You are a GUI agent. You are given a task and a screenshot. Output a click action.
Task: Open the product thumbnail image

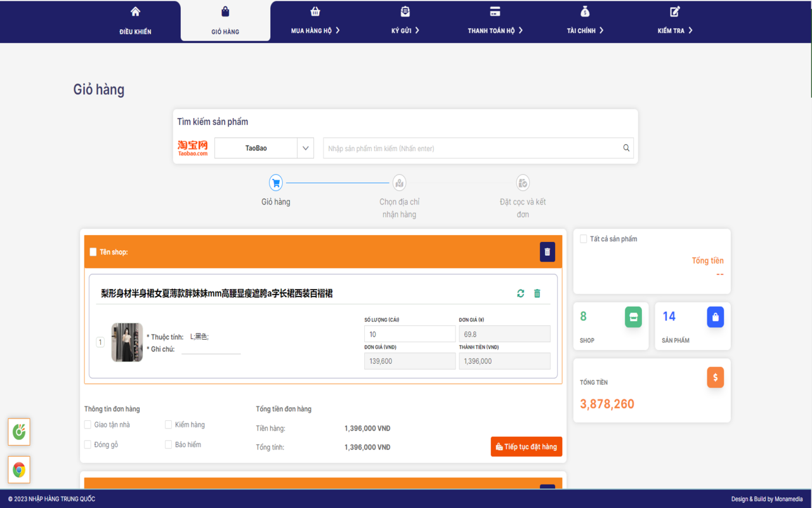tap(127, 342)
